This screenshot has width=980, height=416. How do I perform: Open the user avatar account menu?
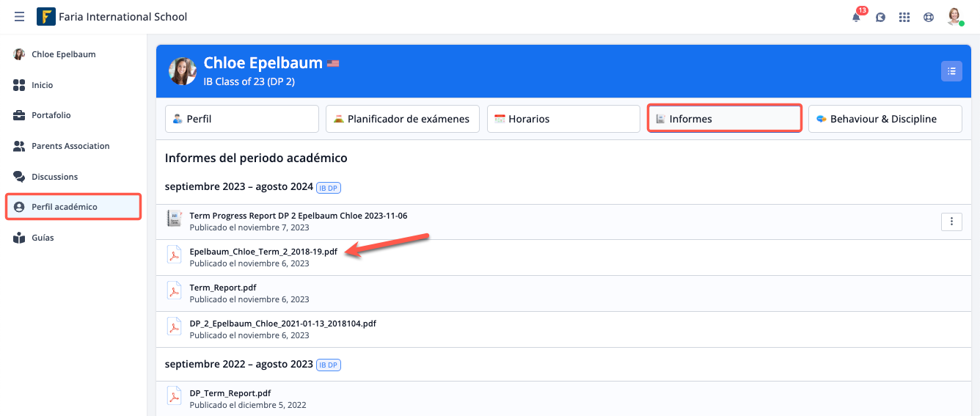[x=954, y=16]
